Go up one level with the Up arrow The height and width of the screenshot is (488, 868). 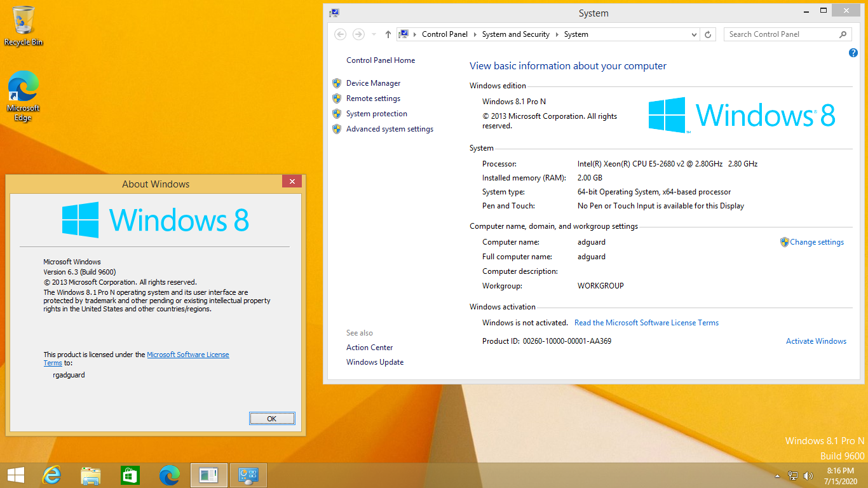point(388,34)
